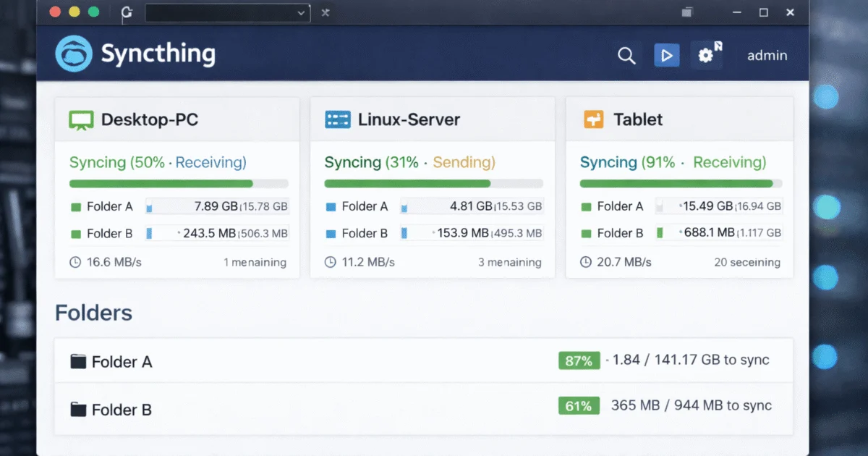Click the orange Tablet device icon
The image size is (868, 456).
(593, 119)
